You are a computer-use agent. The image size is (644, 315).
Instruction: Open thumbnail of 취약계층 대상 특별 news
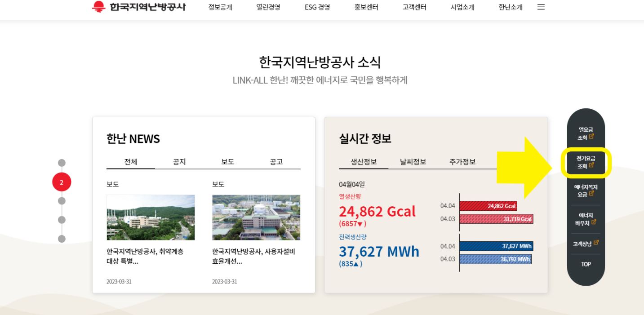pyautogui.click(x=151, y=217)
